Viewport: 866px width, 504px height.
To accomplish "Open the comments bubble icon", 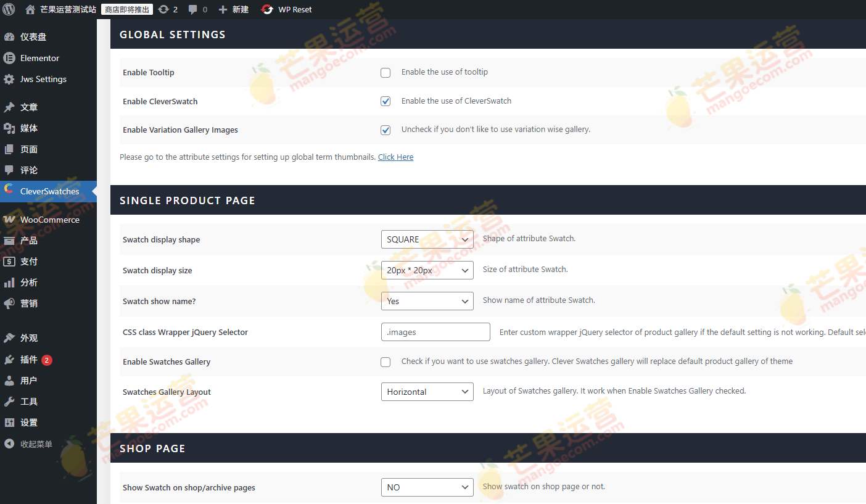I will coord(193,9).
